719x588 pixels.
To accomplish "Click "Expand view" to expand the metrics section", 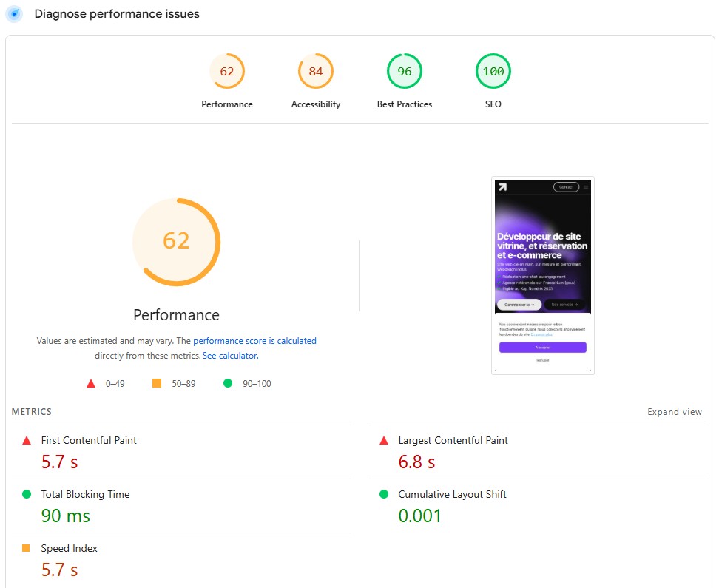I will point(674,412).
